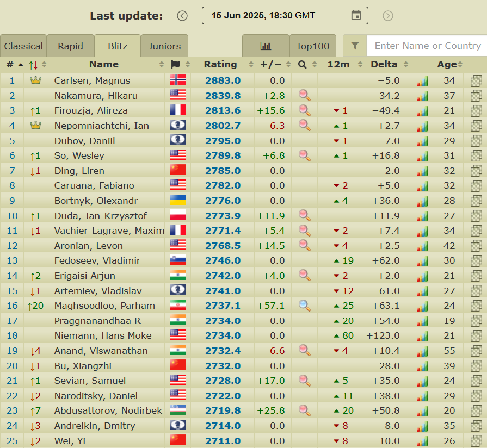Show Niemann's rating chart icon
The height and width of the screenshot is (448, 487).
coord(422,337)
